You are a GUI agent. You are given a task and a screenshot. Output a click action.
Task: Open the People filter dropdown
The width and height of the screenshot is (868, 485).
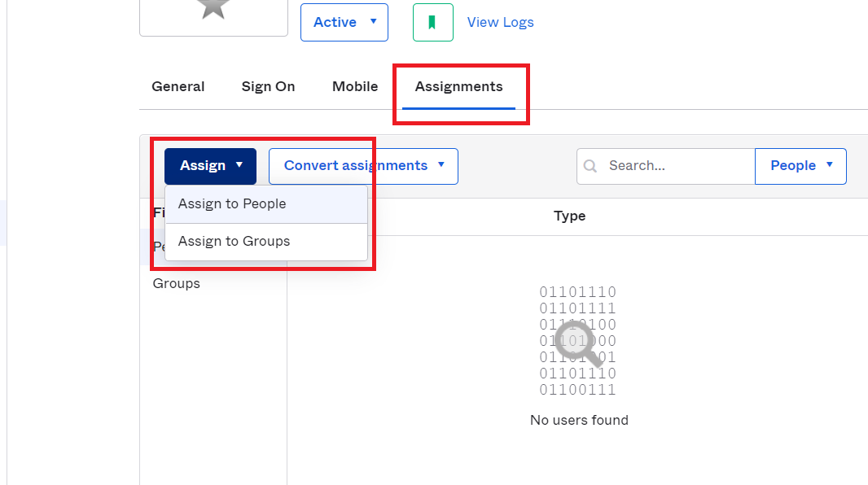tap(800, 166)
